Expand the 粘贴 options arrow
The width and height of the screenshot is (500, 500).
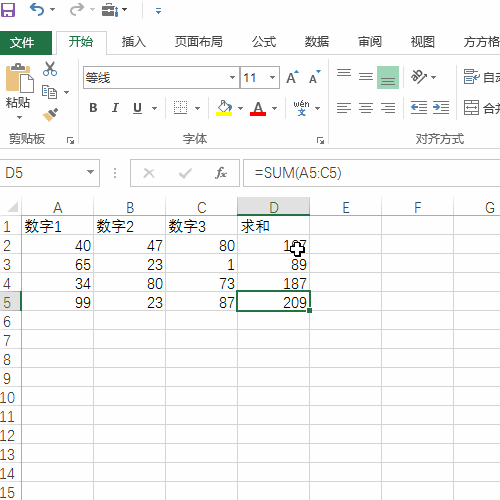[19, 117]
